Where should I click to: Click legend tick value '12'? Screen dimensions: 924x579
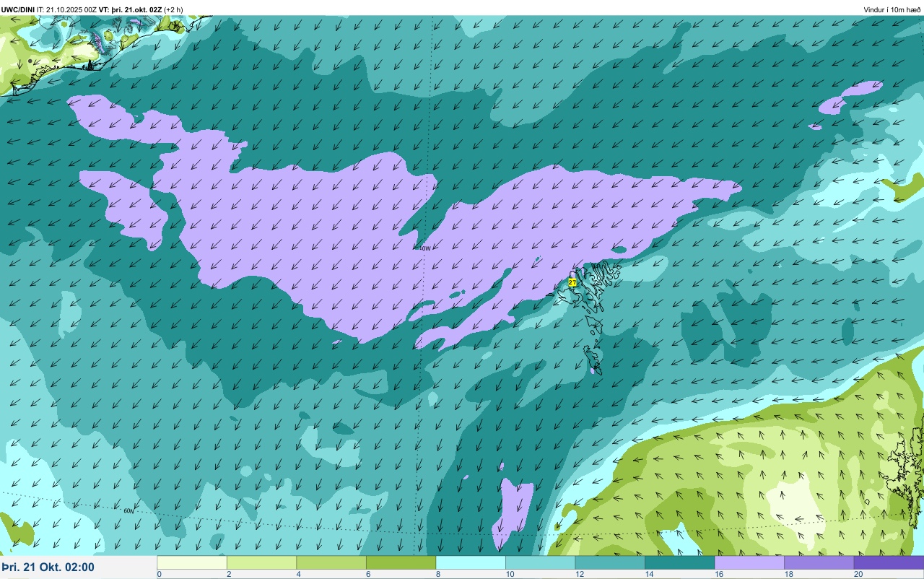pyautogui.click(x=579, y=575)
